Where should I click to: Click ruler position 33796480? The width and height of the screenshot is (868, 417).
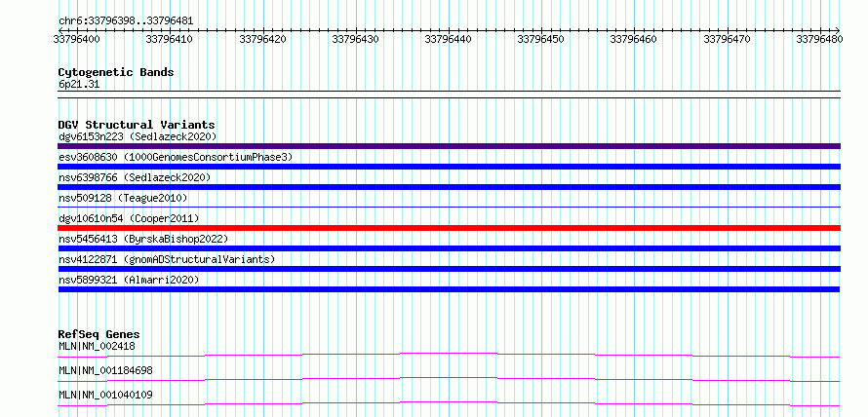point(819,39)
